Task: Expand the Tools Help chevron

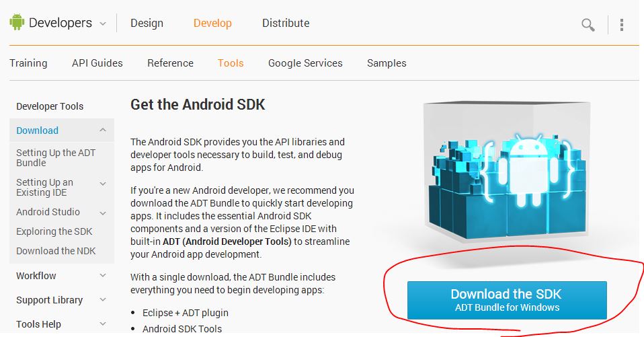Action: 103,324
